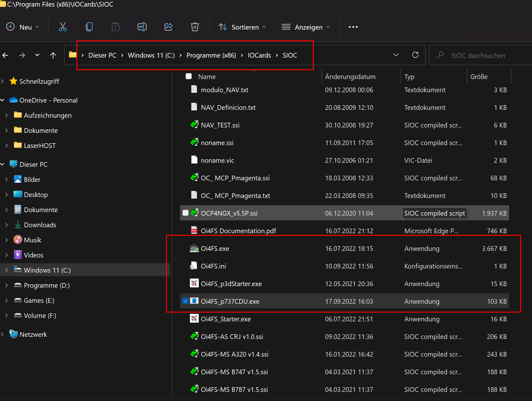Sort by Änderungsdatum column header

pyautogui.click(x=350, y=76)
